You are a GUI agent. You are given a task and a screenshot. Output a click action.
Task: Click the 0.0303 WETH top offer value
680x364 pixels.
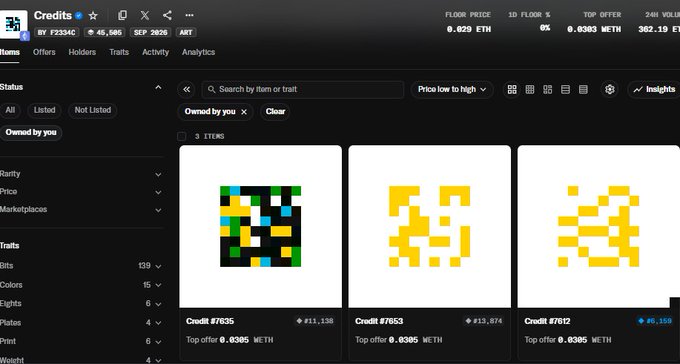[594, 29]
